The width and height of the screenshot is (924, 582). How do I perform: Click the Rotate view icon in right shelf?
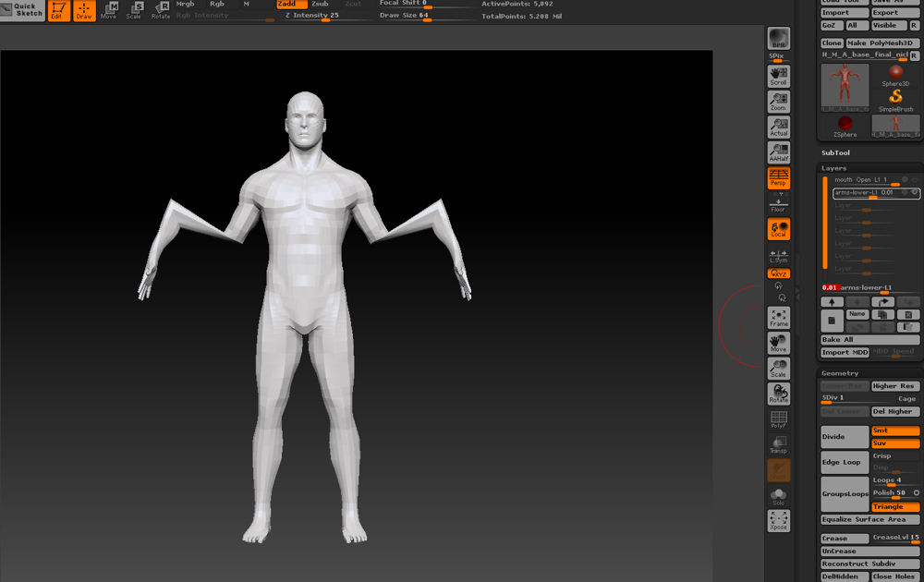coord(778,394)
